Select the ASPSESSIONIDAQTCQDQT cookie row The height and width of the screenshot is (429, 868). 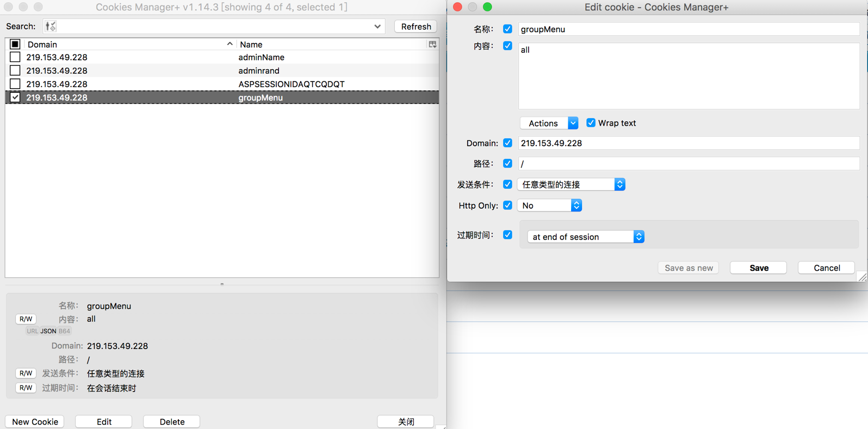coord(291,84)
